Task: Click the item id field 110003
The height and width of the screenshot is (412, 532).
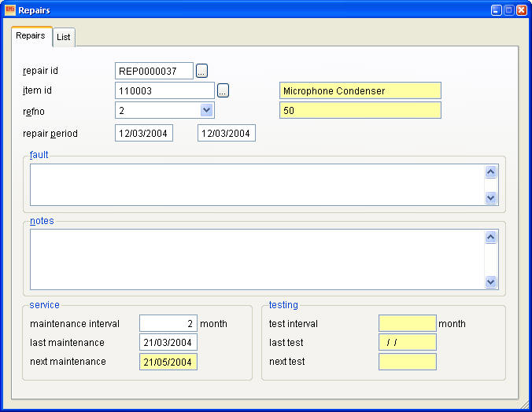Action: pos(164,90)
